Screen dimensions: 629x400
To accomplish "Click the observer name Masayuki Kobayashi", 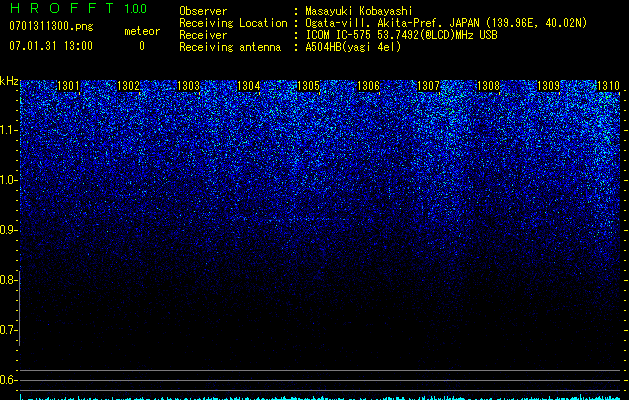I will point(359,11).
